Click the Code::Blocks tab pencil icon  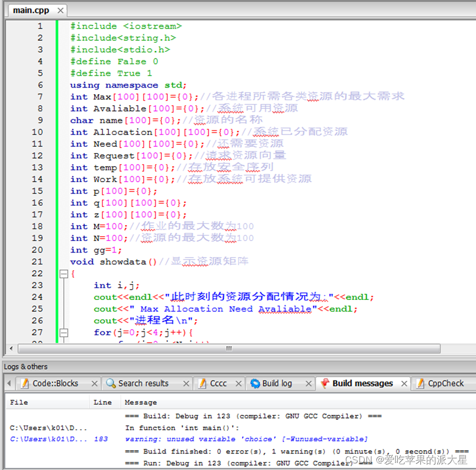25,384
